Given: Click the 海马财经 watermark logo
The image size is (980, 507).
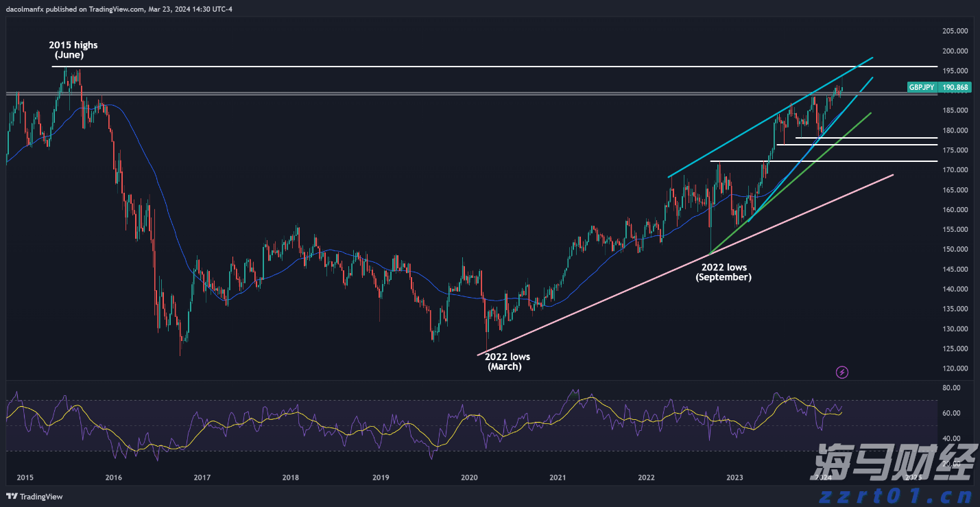Looking at the screenshot, I should tap(895, 462).
